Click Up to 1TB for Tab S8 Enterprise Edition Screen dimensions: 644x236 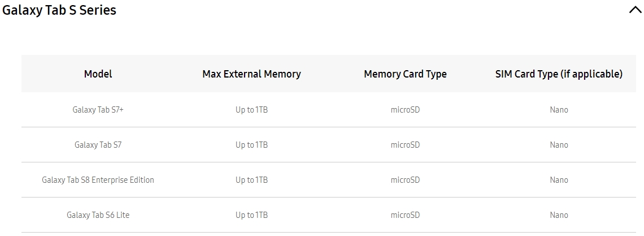coord(251,180)
